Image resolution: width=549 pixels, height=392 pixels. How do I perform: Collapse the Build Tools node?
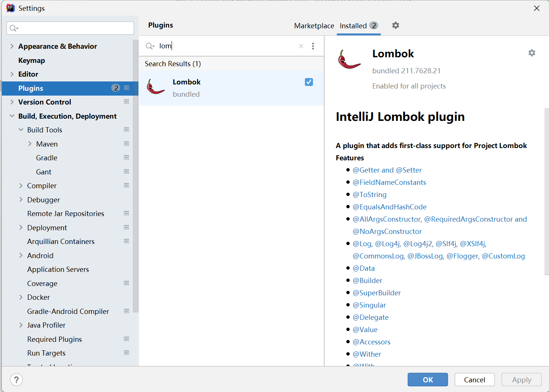[21, 130]
